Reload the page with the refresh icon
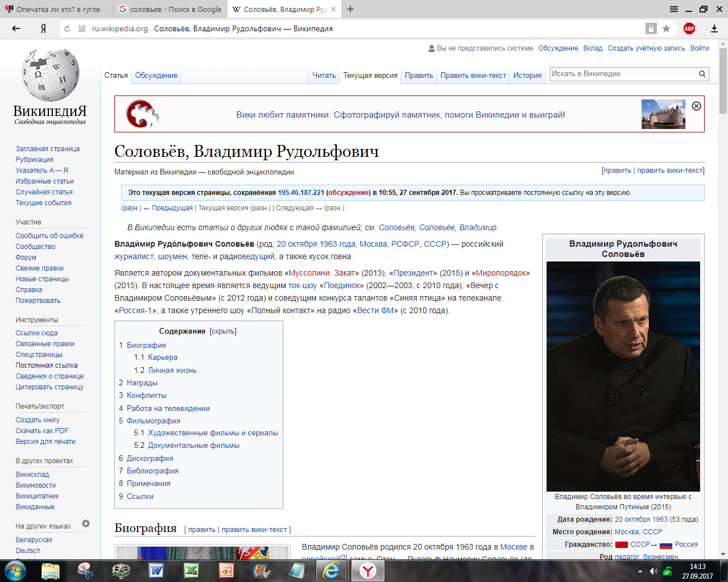Image resolution: width=728 pixels, height=582 pixels. 67,28
